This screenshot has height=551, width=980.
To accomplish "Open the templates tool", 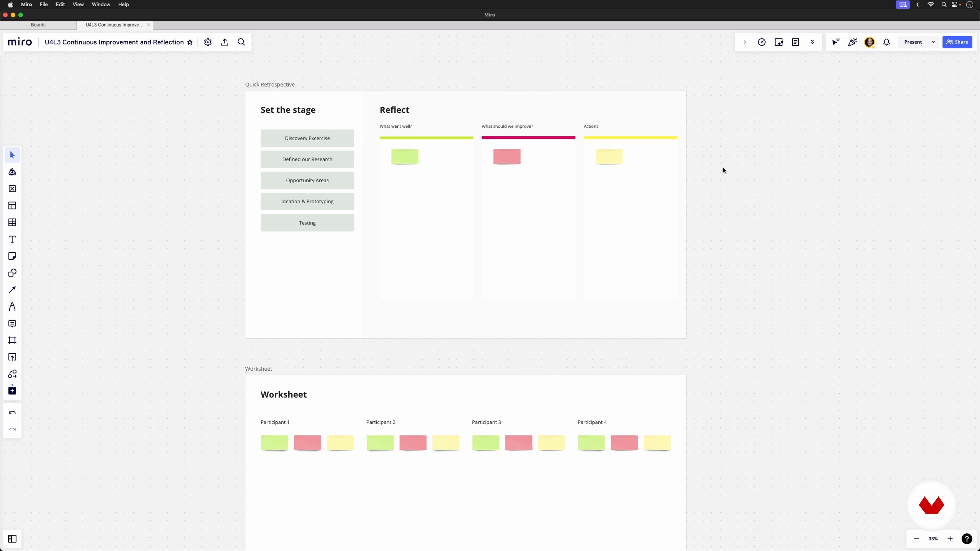I will point(12,206).
